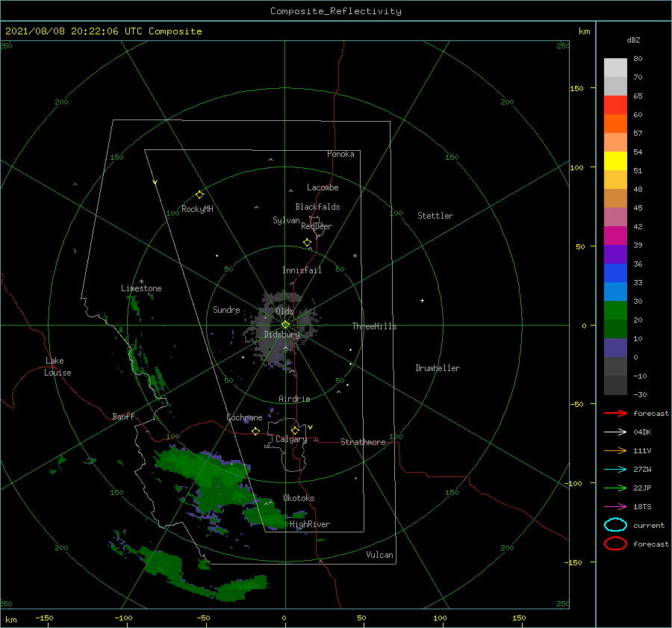Click the Cochrane label

click(244, 417)
